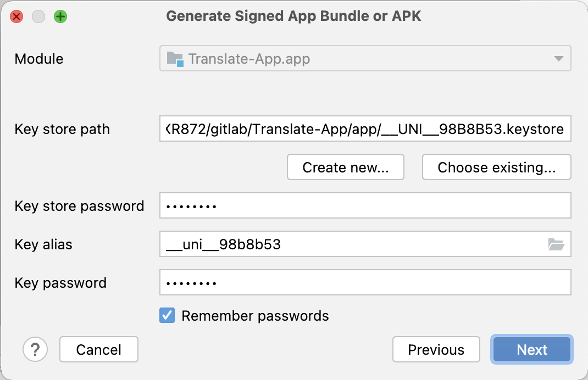Close the dialog with the red button

(16, 16)
